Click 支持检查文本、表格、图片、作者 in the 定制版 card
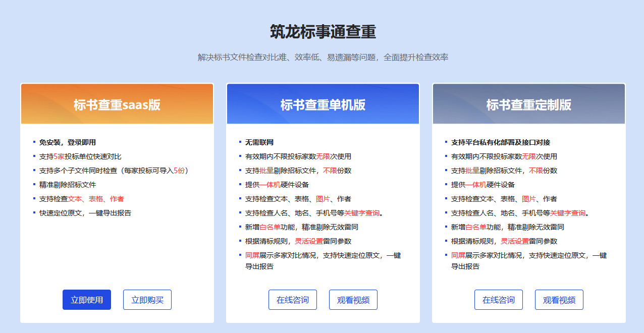This screenshot has width=644, height=333. 504,199
